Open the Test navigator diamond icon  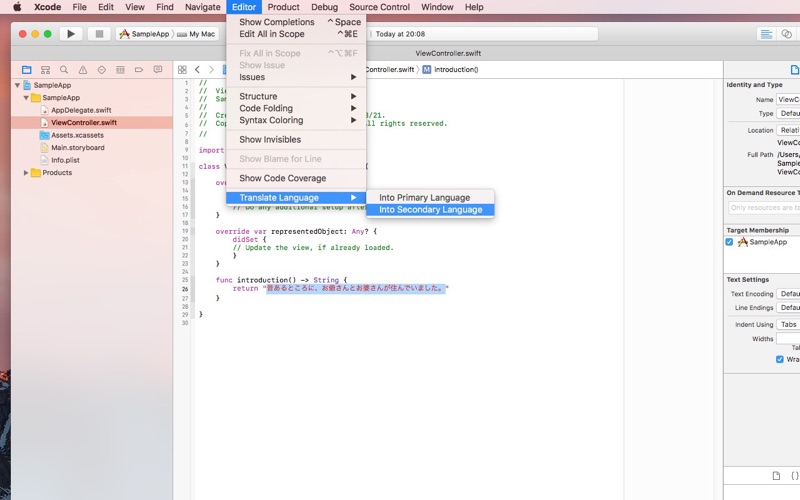[x=102, y=70]
